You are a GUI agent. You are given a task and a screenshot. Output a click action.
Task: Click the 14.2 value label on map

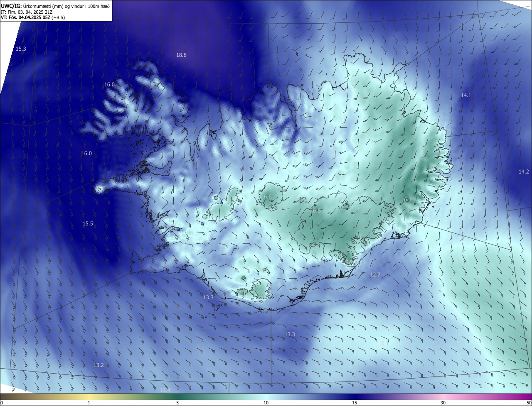click(x=524, y=172)
